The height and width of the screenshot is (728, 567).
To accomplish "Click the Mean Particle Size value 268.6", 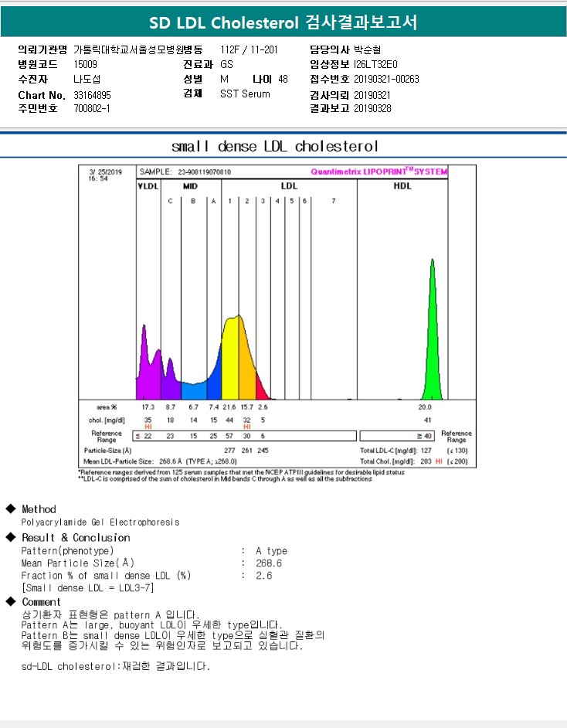I will point(269,563).
